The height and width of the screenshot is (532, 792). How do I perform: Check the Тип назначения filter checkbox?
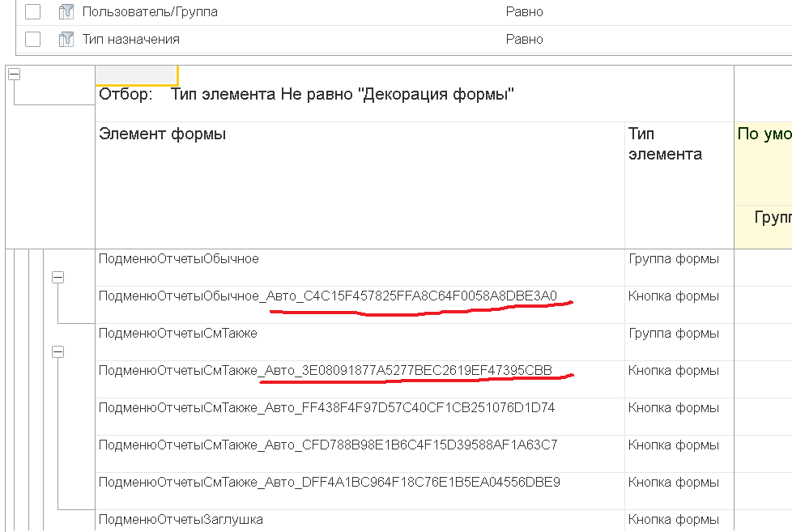point(33,39)
